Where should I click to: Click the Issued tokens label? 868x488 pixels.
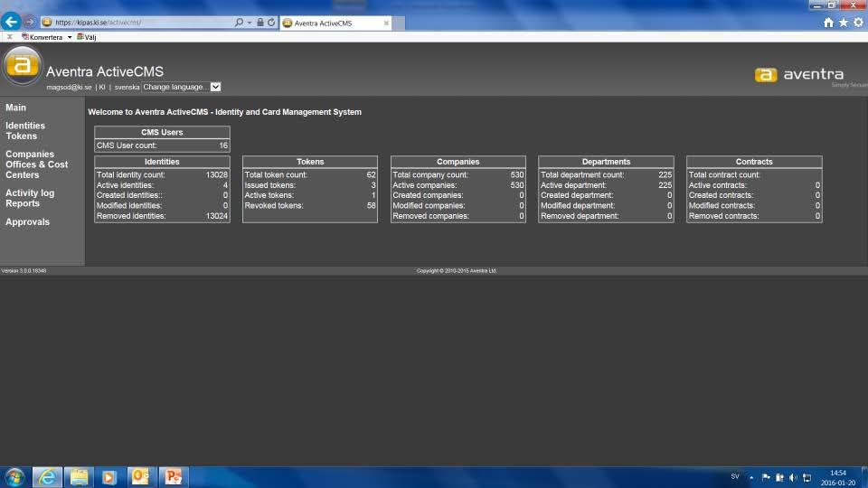[269, 185]
